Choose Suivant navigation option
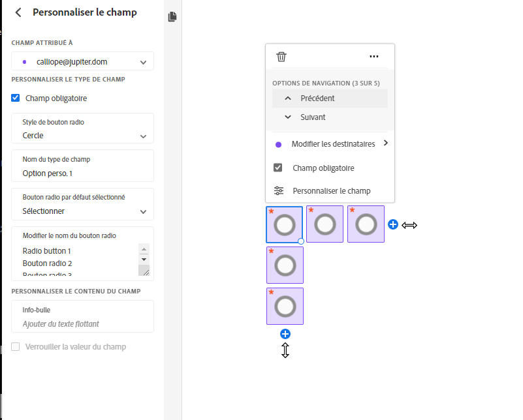 (x=313, y=117)
